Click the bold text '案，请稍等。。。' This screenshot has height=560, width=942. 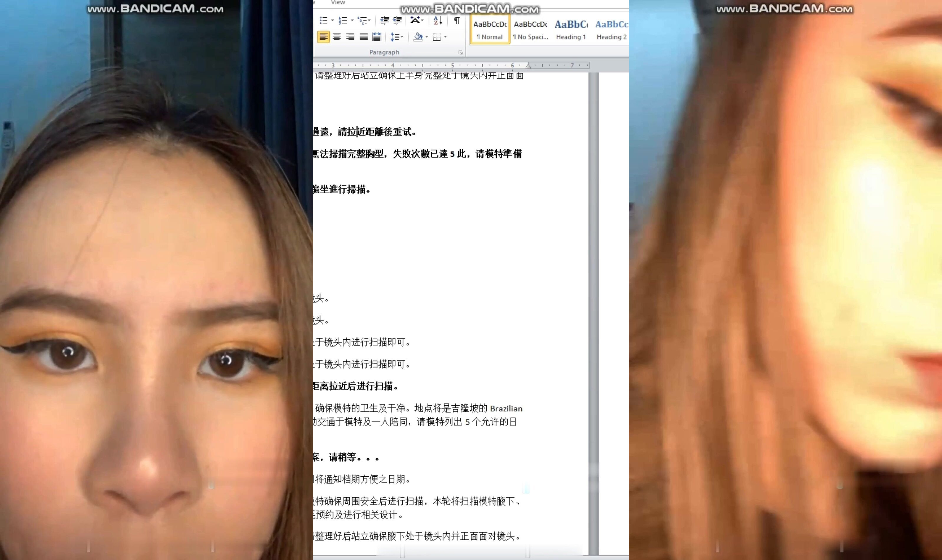(x=346, y=457)
